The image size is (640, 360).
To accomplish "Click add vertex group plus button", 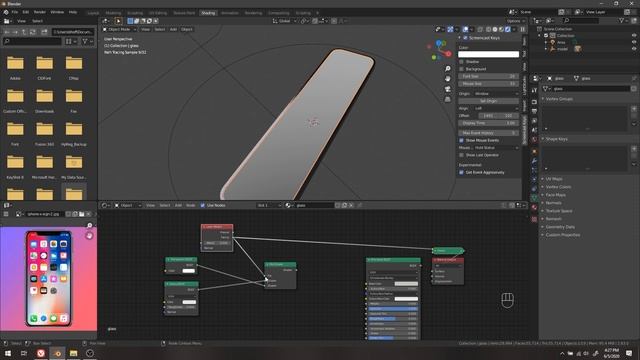I will coord(634,109).
